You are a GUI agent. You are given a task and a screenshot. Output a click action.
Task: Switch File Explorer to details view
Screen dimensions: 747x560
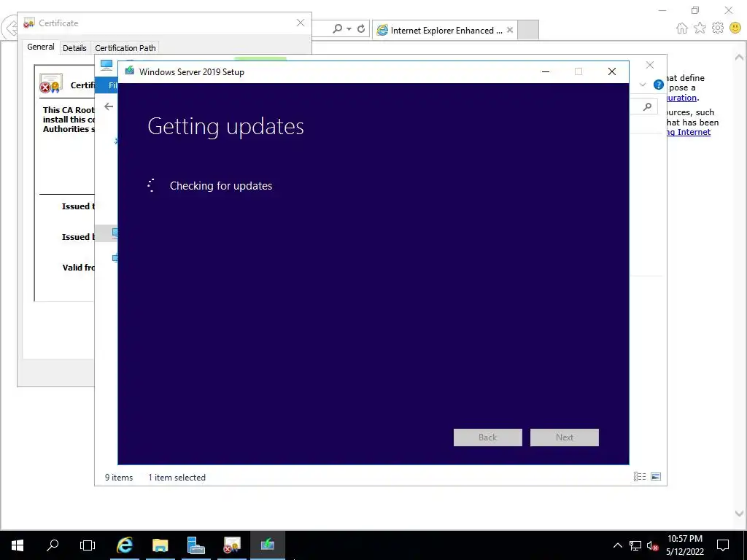click(x=640, y=477)
